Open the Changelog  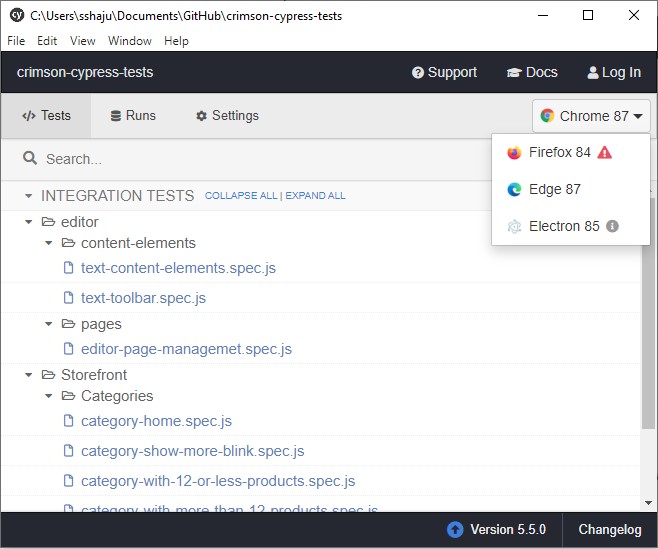(x=610, y=530)
